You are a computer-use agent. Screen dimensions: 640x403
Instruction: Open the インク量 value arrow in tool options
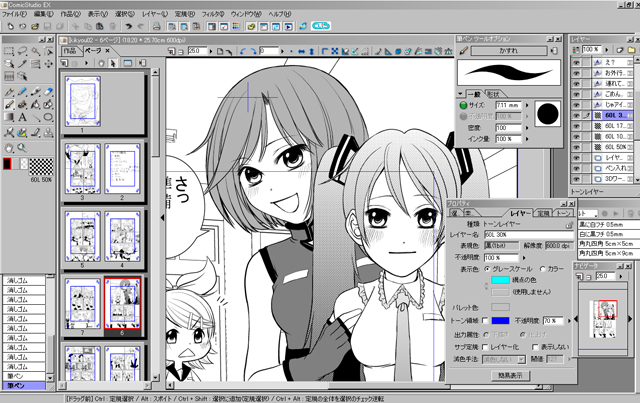[x=527, y=139]
